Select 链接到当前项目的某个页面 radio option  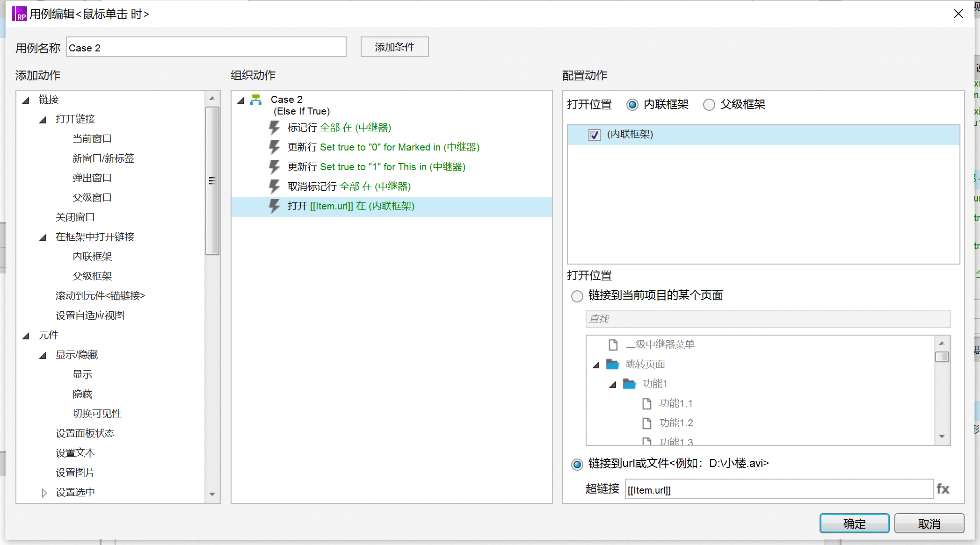[x=577, y=296]
